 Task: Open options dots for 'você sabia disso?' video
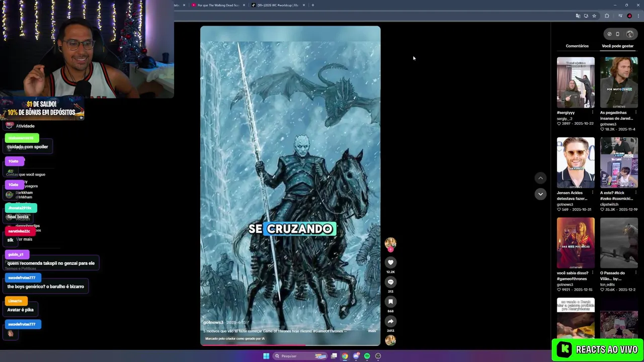[593, 273]
